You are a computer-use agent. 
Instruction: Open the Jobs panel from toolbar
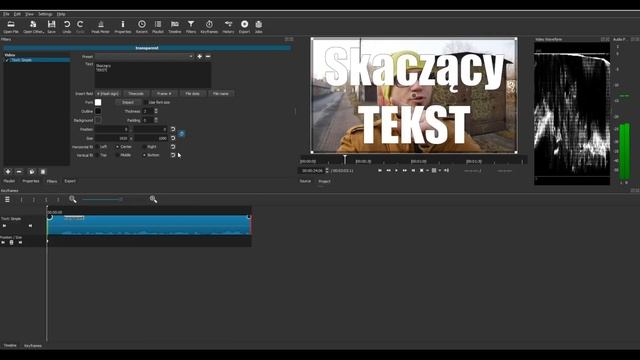pyautogui.click(x=258, y=27)
